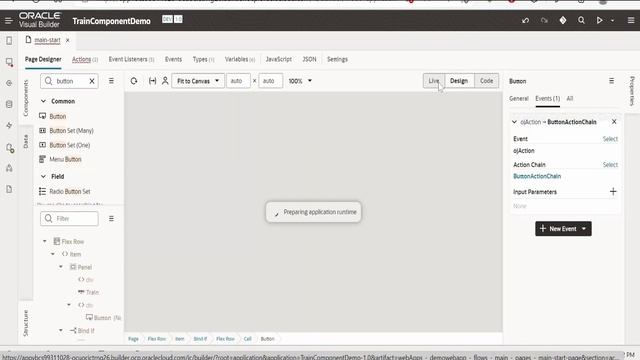Switch to the page Settings tab
The width and height of the screenshot is (640, 360).
(337, 59)
